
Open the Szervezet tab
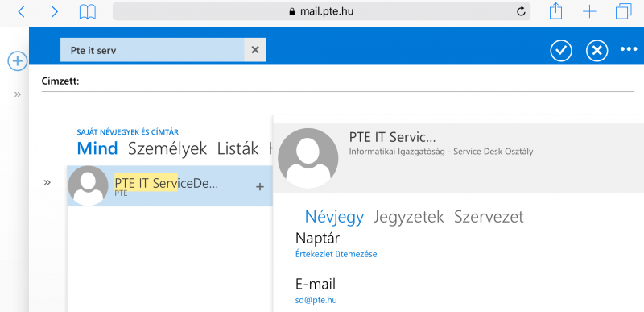(x=489, y=217)
